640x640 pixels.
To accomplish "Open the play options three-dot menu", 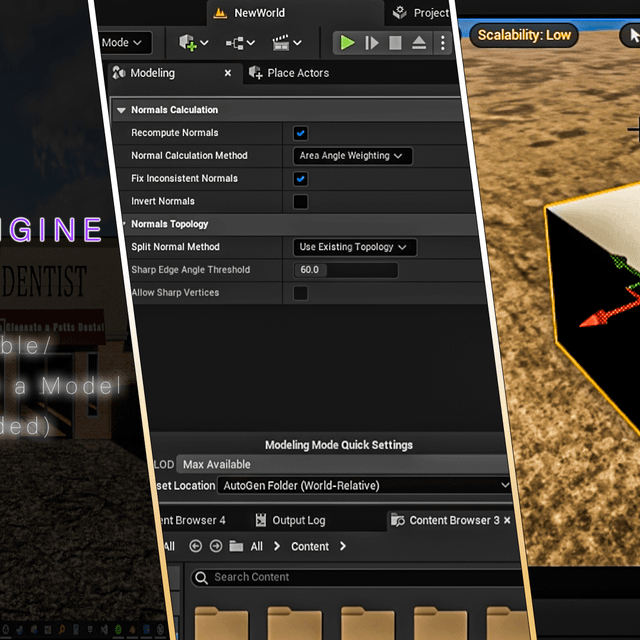I will point(442,43).
